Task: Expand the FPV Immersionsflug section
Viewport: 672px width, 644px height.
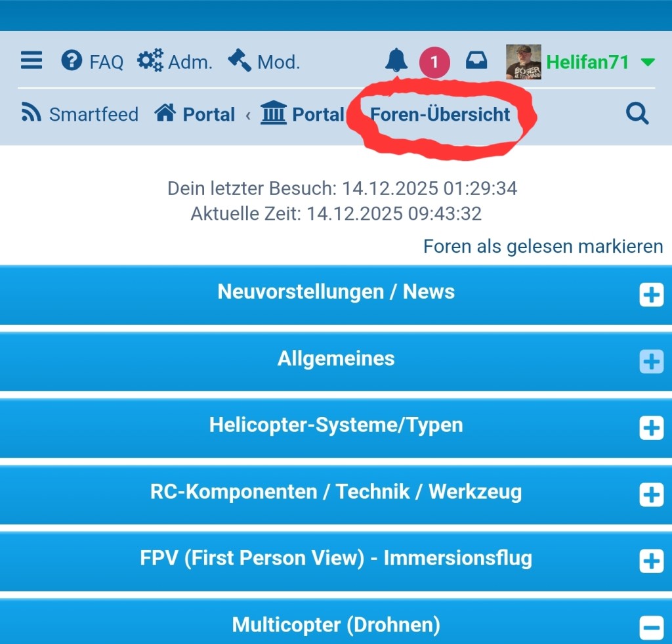Action: 651,561
